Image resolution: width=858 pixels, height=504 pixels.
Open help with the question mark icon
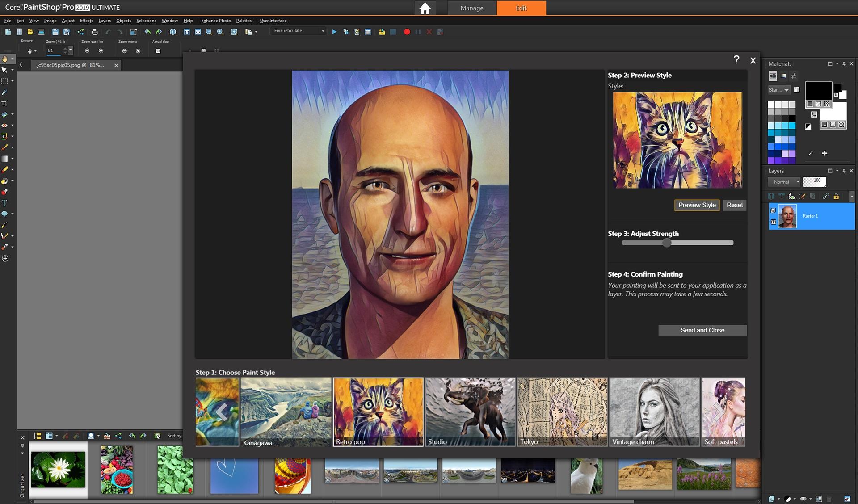click(x=736, y=60)
